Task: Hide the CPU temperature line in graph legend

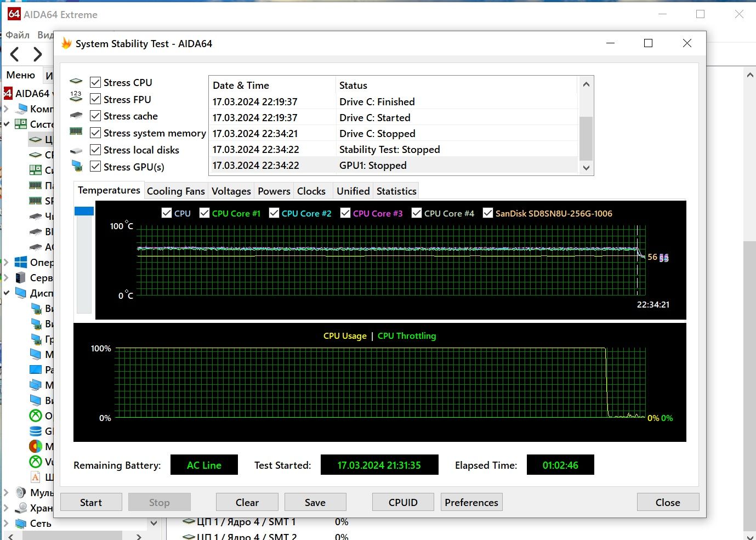Action: (x=167, y=213)
